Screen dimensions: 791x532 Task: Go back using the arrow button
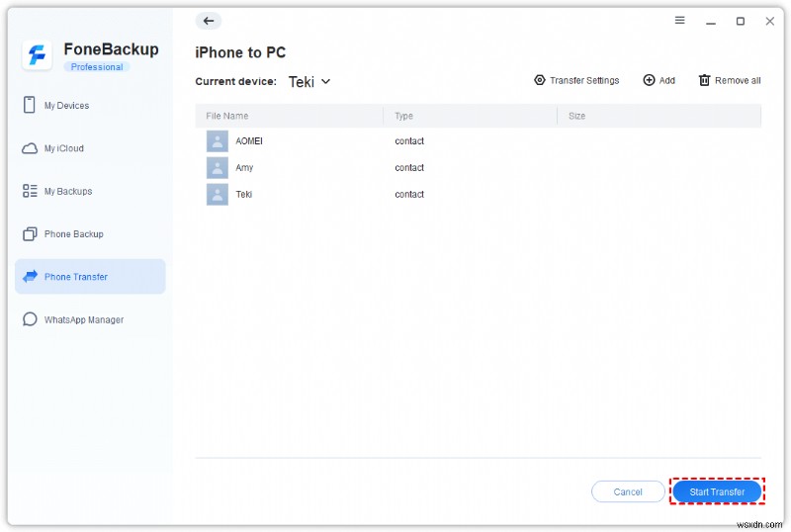[209, 21]
